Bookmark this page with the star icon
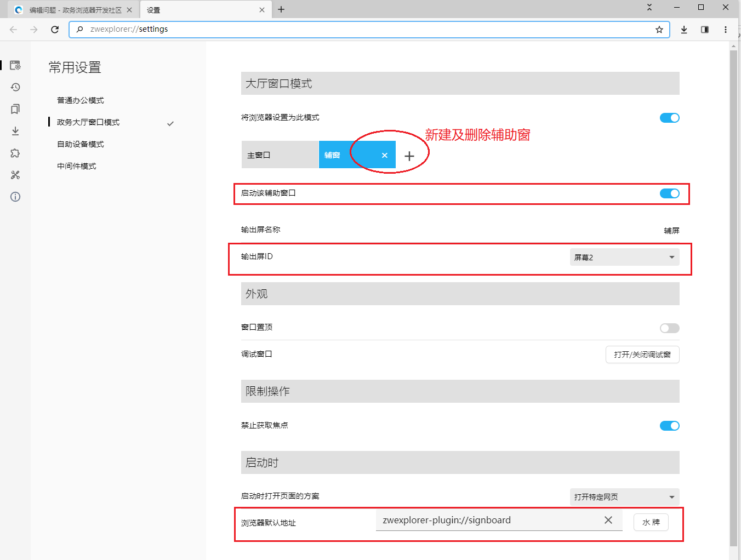 pos(659,30)
